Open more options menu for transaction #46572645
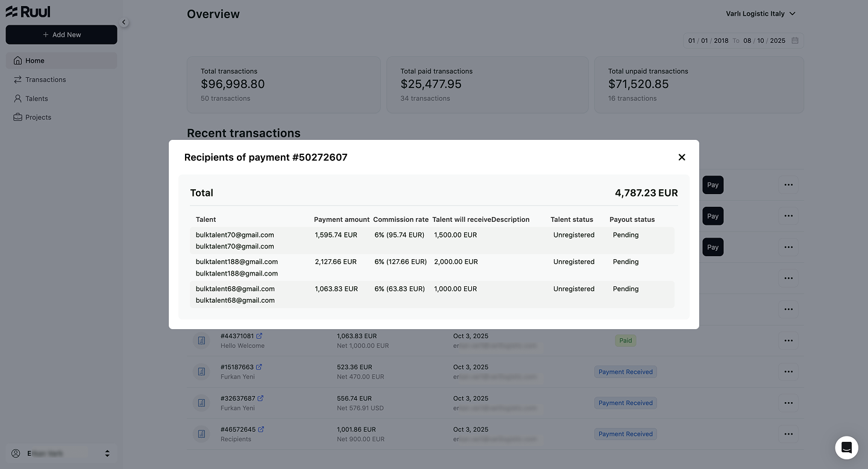 tap(788, 433)
